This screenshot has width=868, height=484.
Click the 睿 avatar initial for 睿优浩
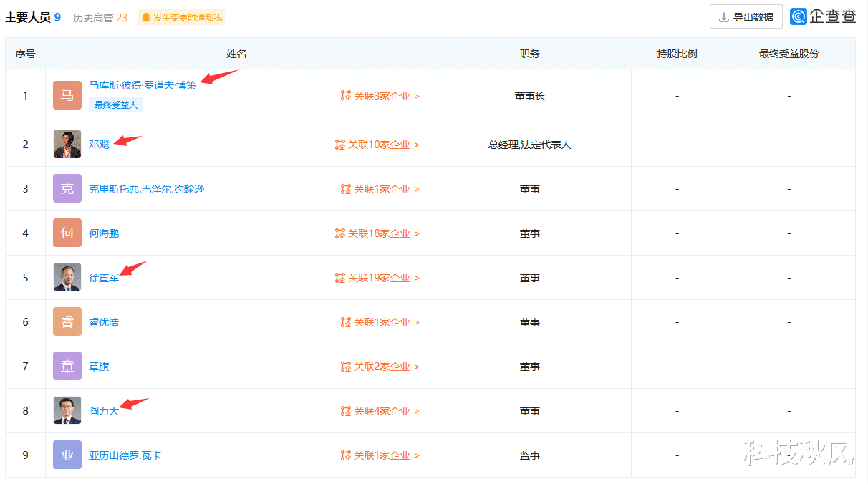(x=67, y=321)
